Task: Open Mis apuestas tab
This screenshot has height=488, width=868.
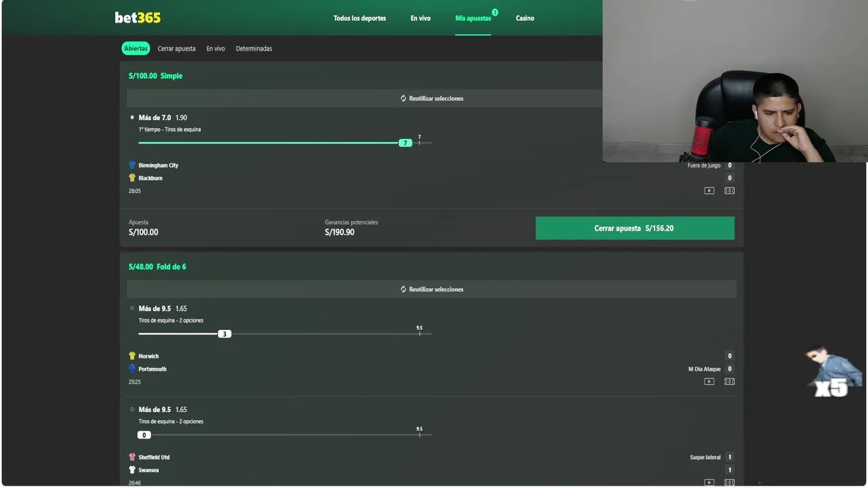Action: [x=473, y=18]
